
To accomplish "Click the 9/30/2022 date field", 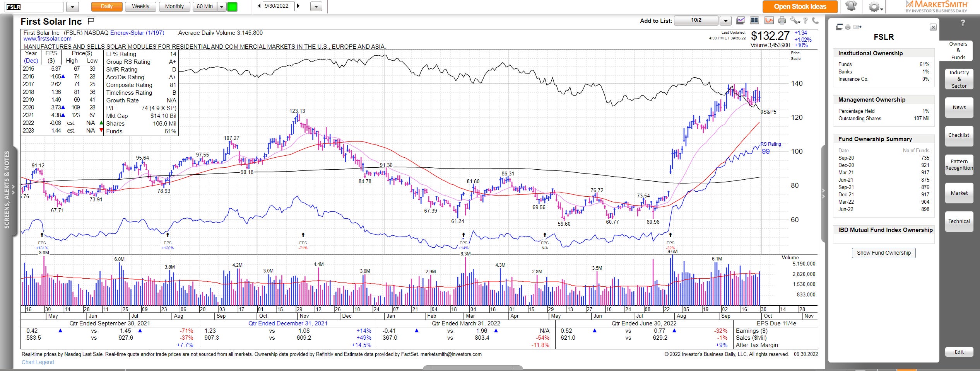I will coord(278,6).
